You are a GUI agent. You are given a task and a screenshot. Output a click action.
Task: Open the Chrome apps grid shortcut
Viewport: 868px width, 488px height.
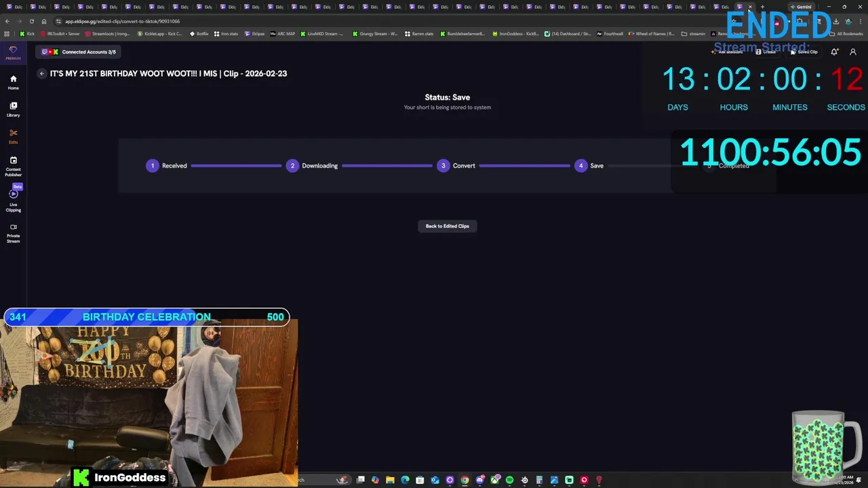(7, 33)
